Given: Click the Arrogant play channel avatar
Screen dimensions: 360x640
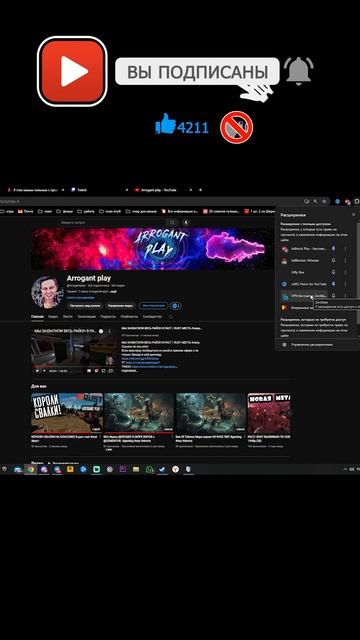Looking at the screenshot, I should 47,291.
